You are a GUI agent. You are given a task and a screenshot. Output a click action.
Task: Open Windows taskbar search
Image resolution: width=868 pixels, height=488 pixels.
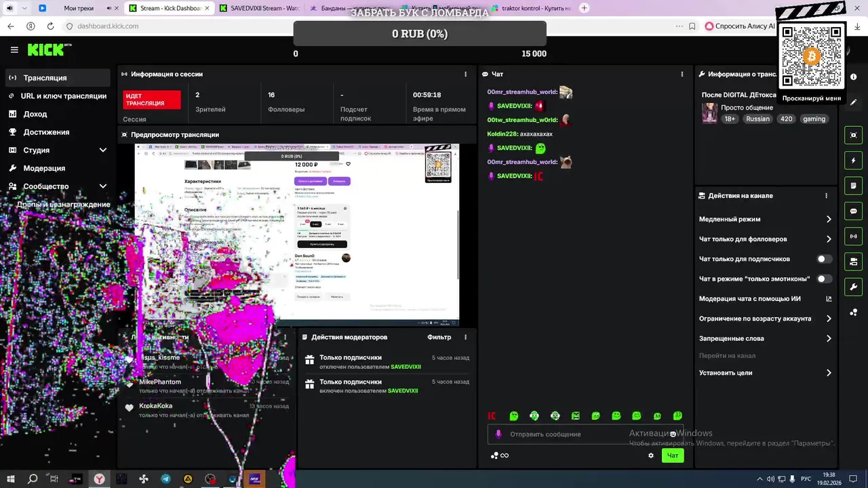[33, 479]
